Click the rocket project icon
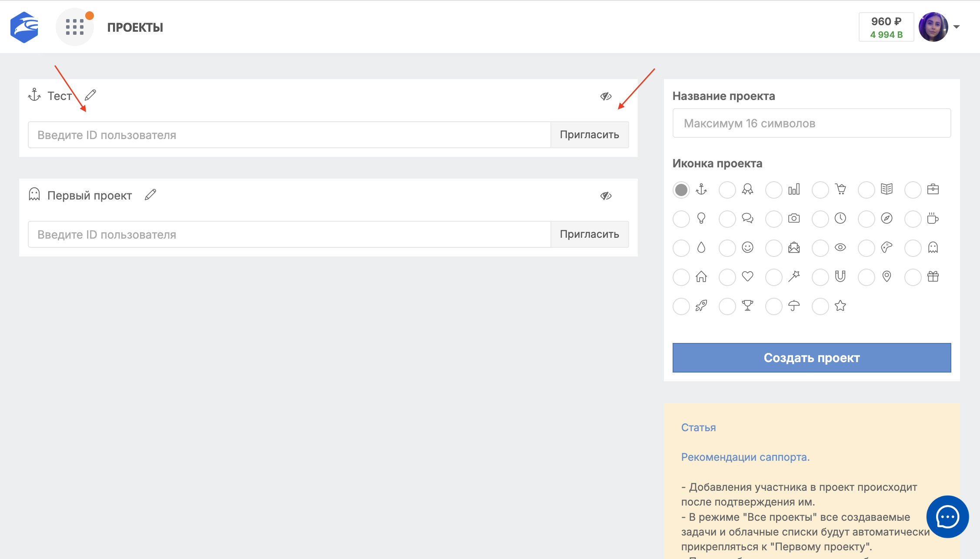Viewport: 980px width, 559px height. tap(701, 306)
